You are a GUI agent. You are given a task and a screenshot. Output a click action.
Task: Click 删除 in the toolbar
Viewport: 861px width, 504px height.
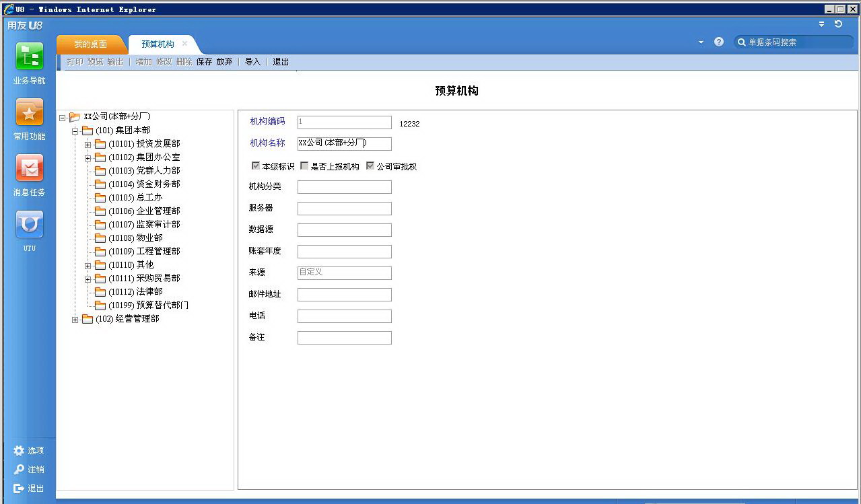coord(184,62)
